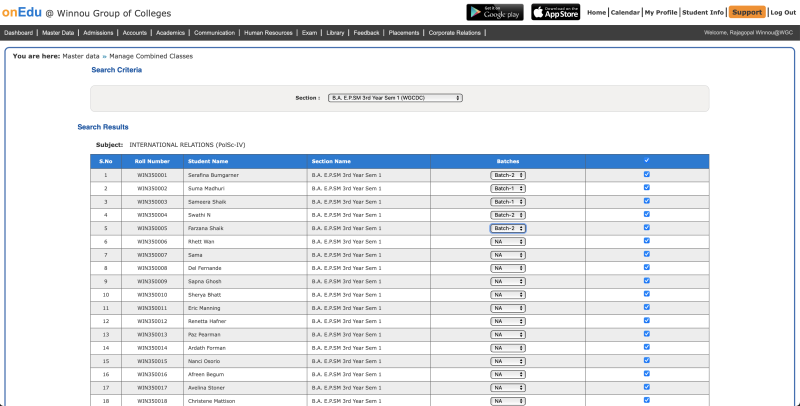Open batch dropdown for Suma Madhuri

point(508,188)
